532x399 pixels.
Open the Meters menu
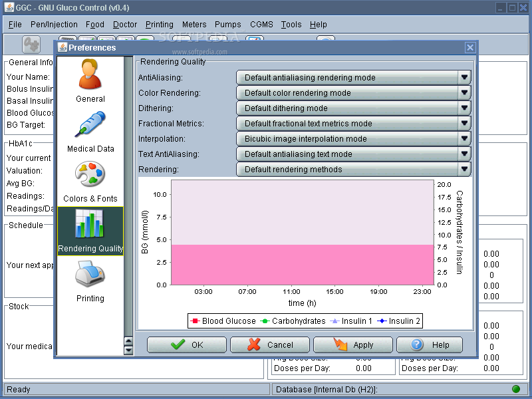(194, 25)
